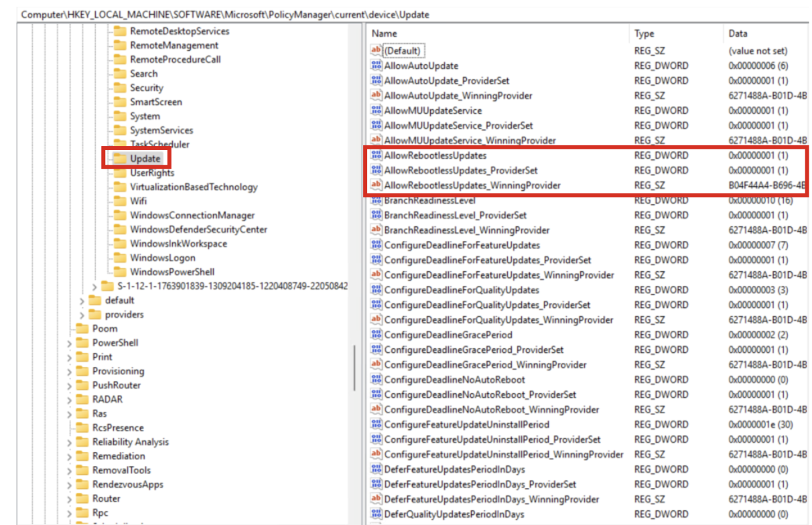
Task: Select the RemoteManagement key in tree
Action: click(174, 45)
